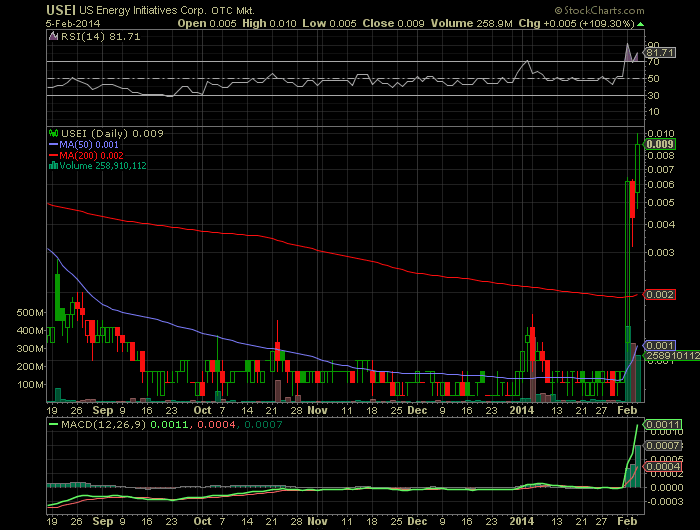Click the 2014 label on the price chart date axis
The height and width of the screenshot is (530, 700).
coord(521,410)
